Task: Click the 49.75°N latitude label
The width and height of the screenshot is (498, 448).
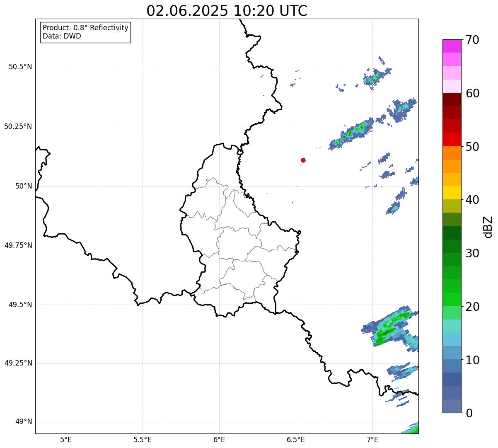Action: (x=18, y=245)
